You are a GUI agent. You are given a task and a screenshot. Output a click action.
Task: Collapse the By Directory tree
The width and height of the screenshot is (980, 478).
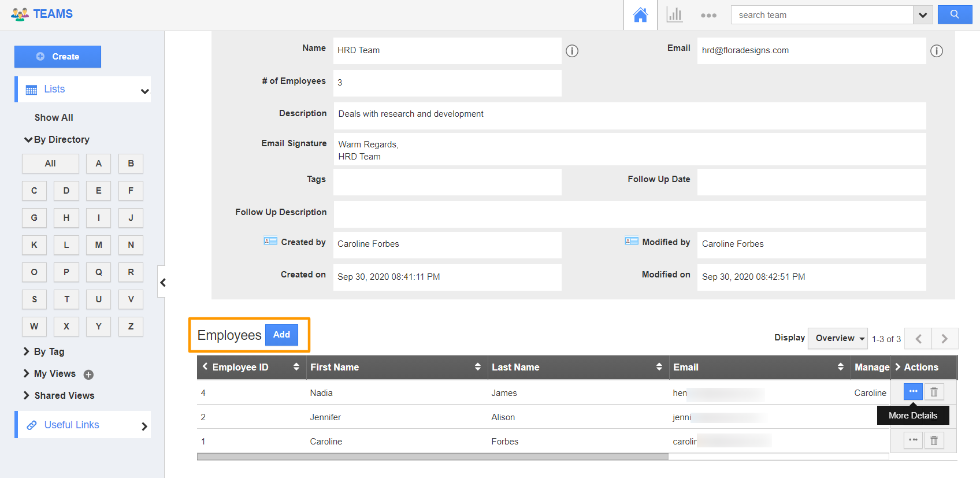click(x=28, y=139)
